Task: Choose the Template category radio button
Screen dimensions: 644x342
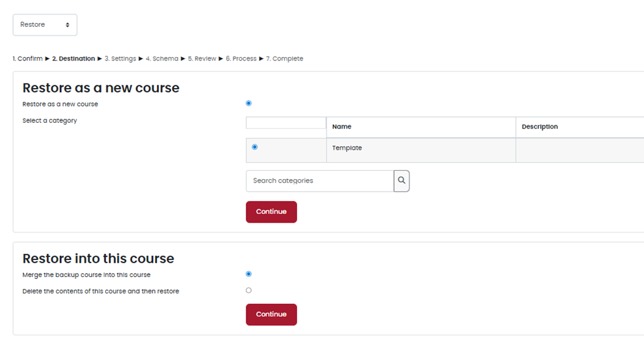Action: coord(255,147)
